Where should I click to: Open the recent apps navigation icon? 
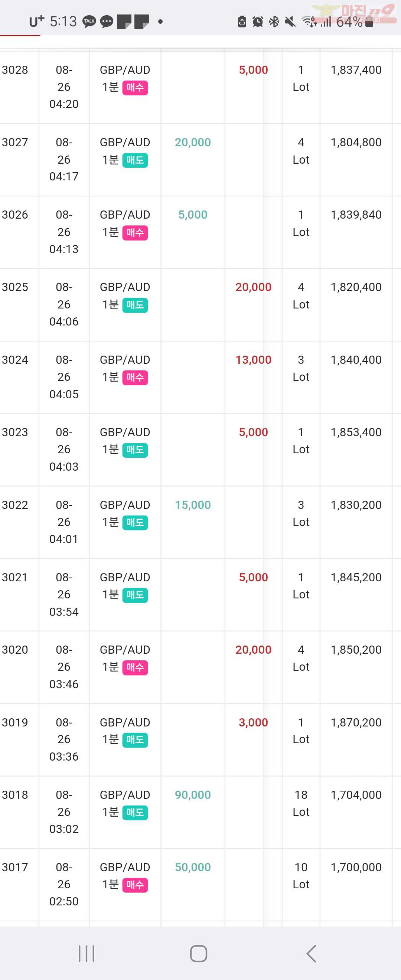pos(87,953)
